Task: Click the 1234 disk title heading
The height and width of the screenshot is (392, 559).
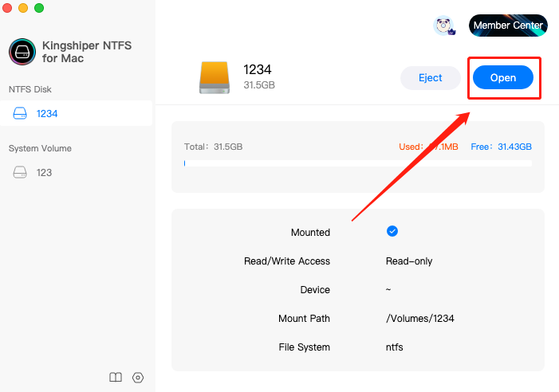Action: pos(258,69)
